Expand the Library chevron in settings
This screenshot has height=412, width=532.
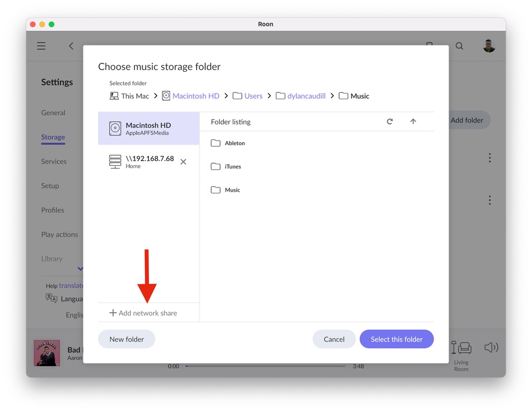point(80,269)
